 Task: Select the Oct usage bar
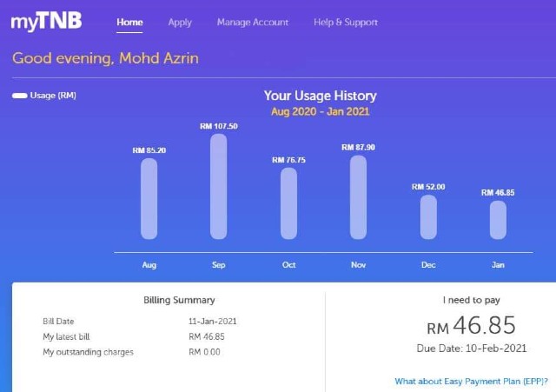pos(288,203)
